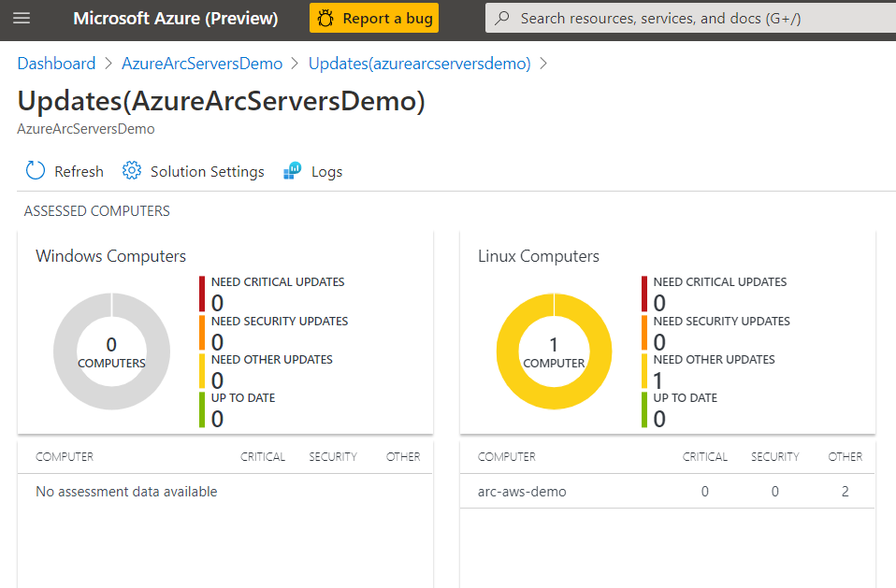Click Windows NEED SECURITY UPDATES label
The image size is (896, 588).
280,322
